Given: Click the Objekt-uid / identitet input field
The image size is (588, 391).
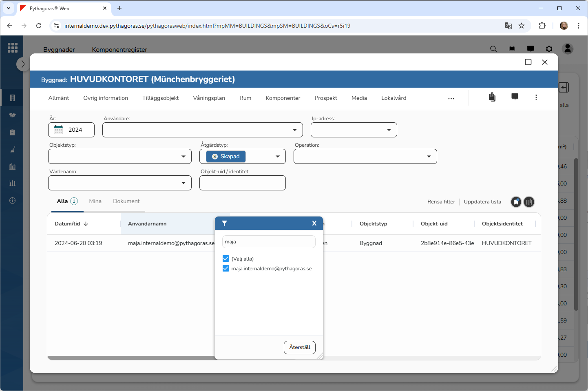Looking at the screenshot, I should [x=243, y=183].
